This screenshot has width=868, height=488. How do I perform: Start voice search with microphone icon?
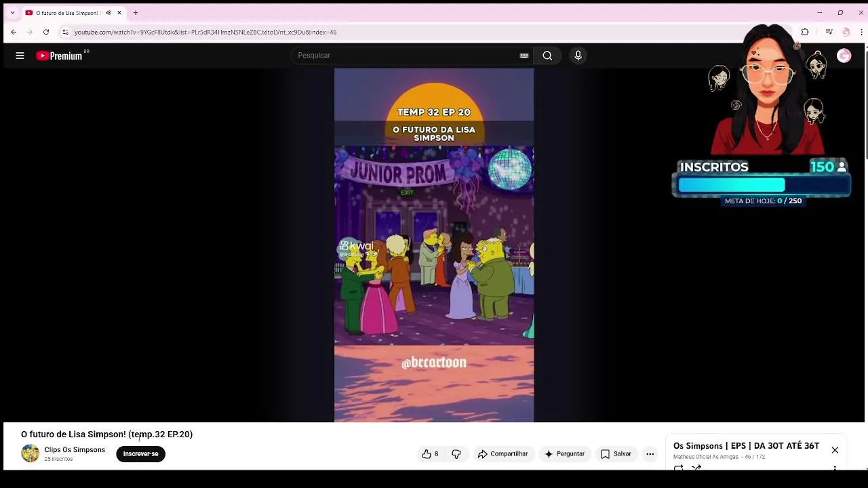coord(578,56)
